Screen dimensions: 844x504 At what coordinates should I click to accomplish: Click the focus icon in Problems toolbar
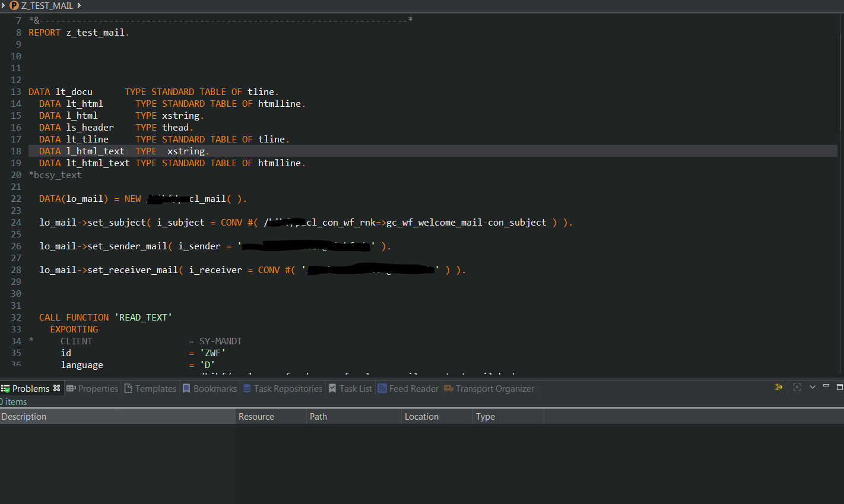click(797, 387)
